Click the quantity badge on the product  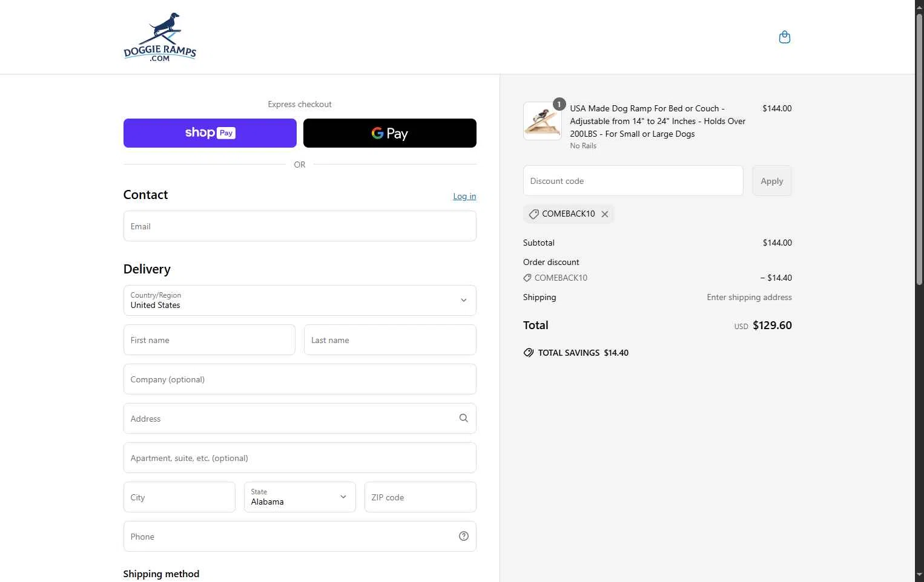pyautogui.click(x=559, y=104)
